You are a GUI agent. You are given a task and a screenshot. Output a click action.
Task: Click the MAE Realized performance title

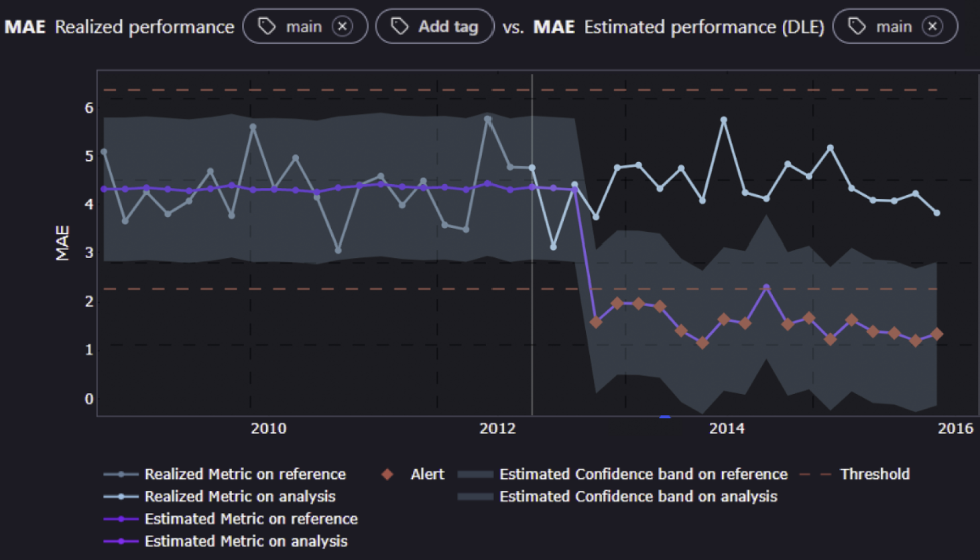pyautogui.click(x=119, y=27)
